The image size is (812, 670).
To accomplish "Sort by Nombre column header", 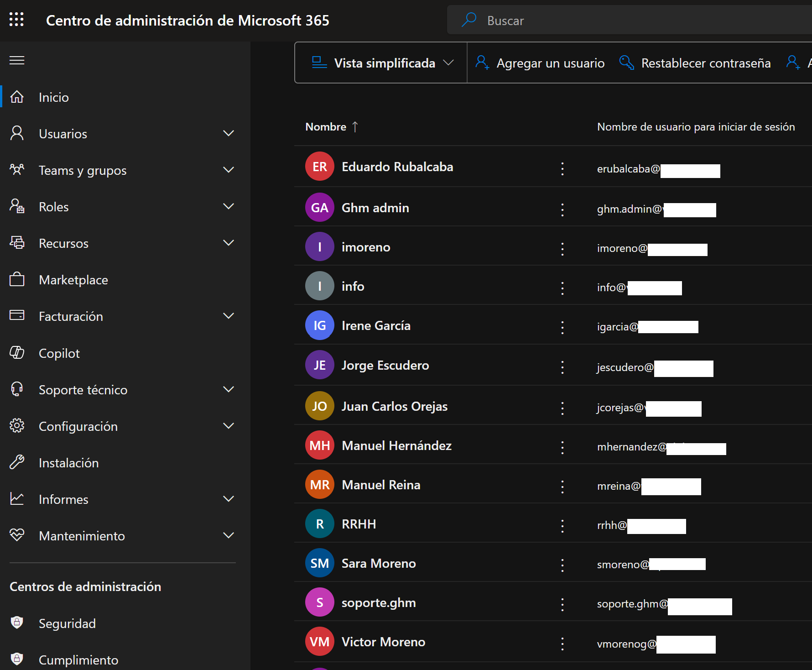I will pos(326,127).
